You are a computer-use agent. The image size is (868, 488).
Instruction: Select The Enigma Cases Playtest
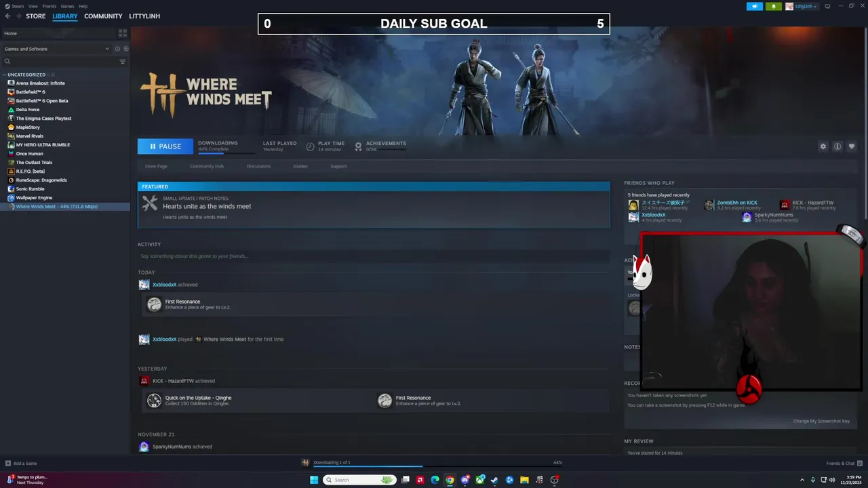(43, 119)
